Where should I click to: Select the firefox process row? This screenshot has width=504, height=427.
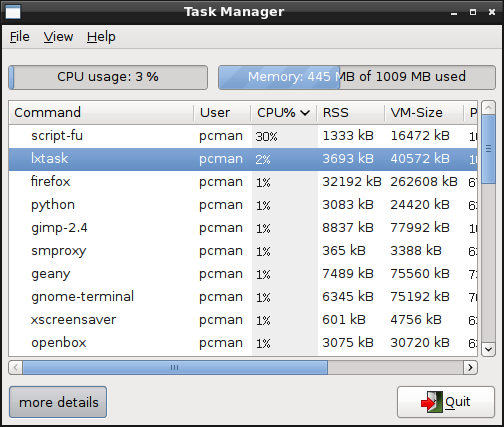[243, 182]
